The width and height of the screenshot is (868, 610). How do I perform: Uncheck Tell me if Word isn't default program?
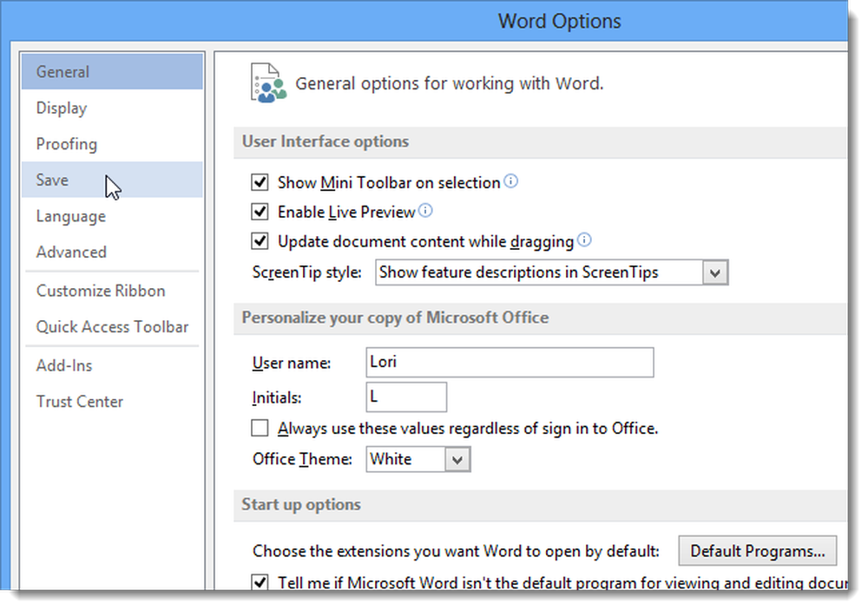pos(260,582)
